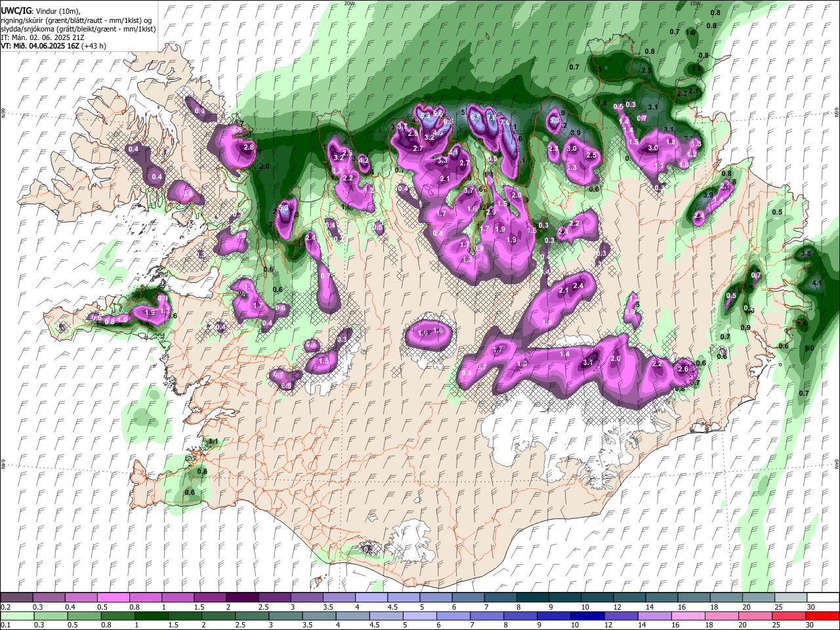This screenshot has height=630, width=840.
Task: Click the bottom legend swatch between 8 and 9
Action: click(520, 616)
